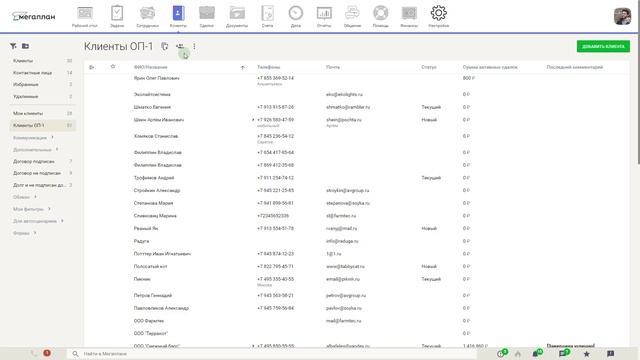Sort by Статус column header
The width and height of the screenshot is (640, 360).
pos(429,67)
